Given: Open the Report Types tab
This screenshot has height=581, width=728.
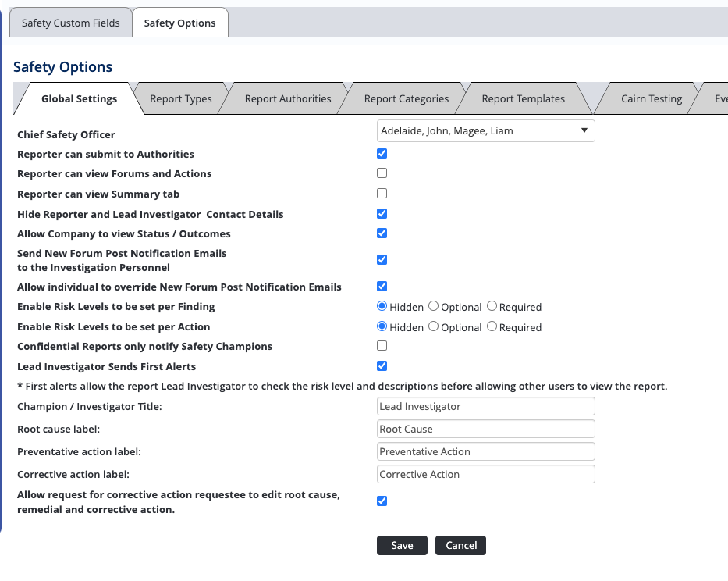Looking at the screenshot, I should point(181,98).
